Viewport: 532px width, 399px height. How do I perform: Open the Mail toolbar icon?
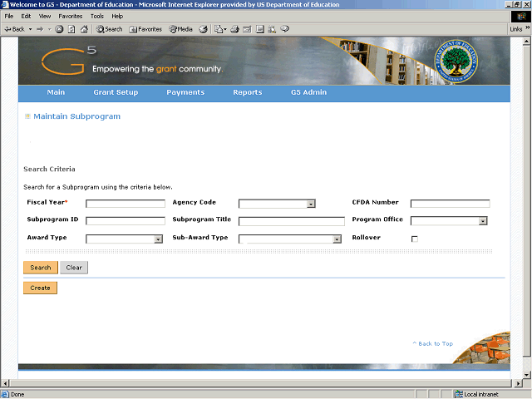point(219,29)
